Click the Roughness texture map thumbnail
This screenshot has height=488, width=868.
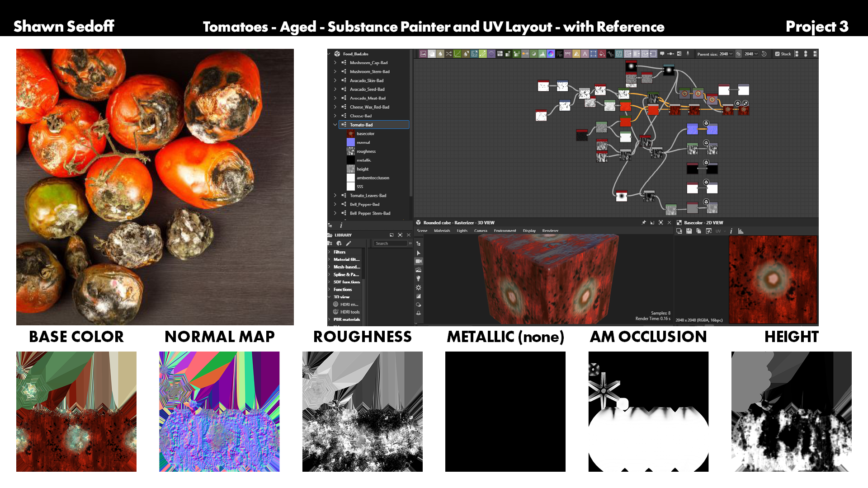pos(363,412)
